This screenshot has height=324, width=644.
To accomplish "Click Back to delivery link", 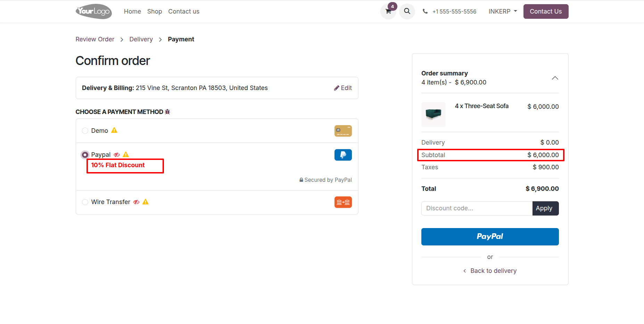I will (x=490, y=271).
